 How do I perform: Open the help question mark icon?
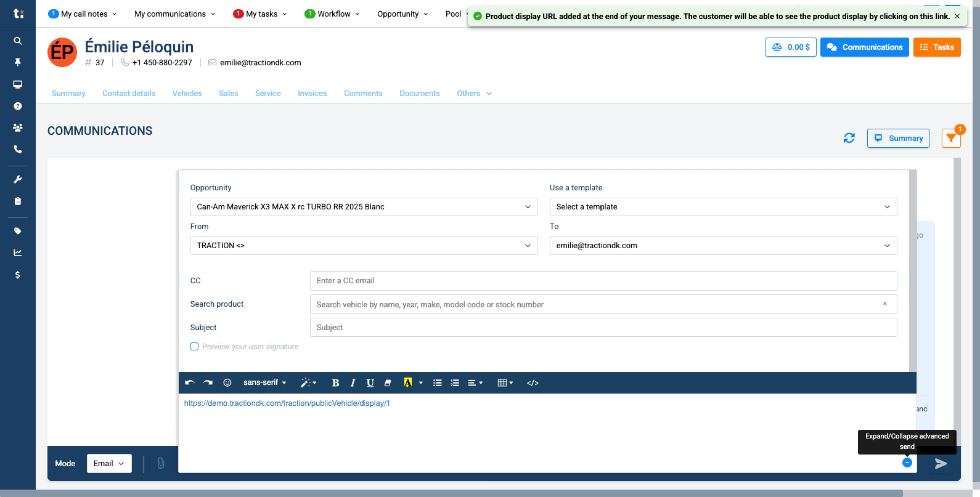coord(18,106)
